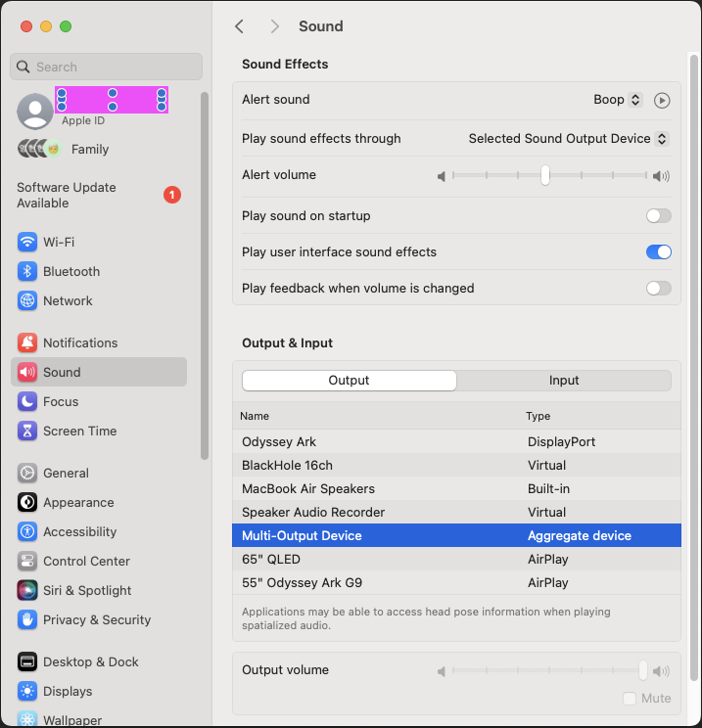Open Appearance icon in sidebar

coord(27,502)
